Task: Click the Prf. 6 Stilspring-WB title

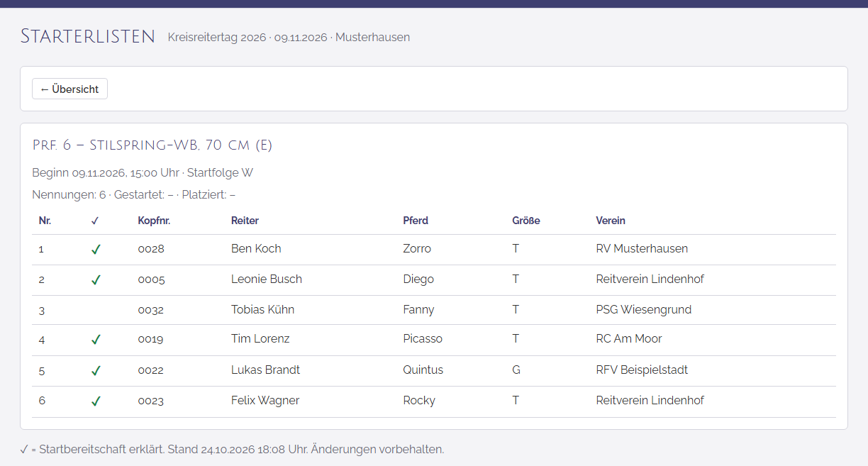Action: click(x=152, y=145)
